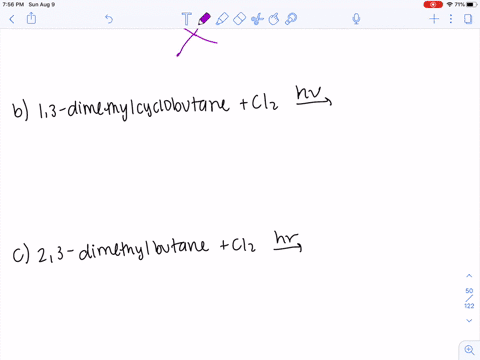Open the paperclip tool in the toolbar
480x360 pixels.
291,19
